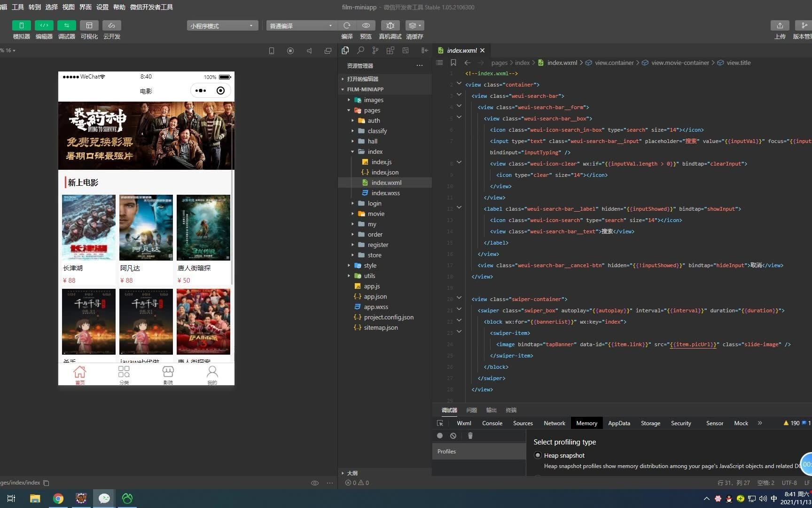Click the element inspect picker icon

440,423
